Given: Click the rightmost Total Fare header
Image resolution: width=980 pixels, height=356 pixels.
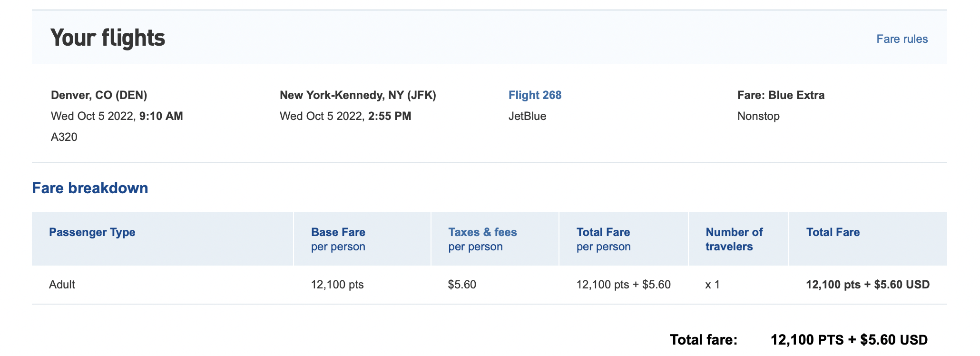Looking at the screenshot, I should pyautogui.click(x=833, y=232).
